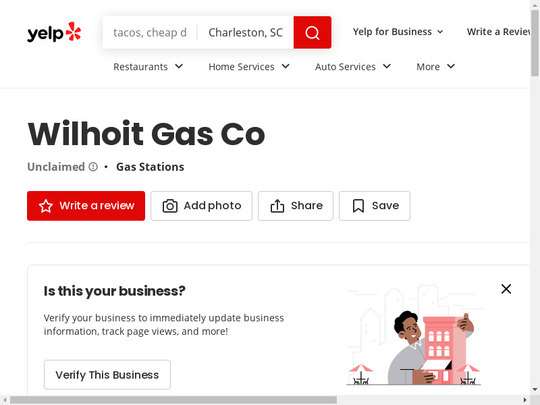Click the red search magnifier button
The width and height of the screenshot is (540, 405).
click(x=312, y=32)
